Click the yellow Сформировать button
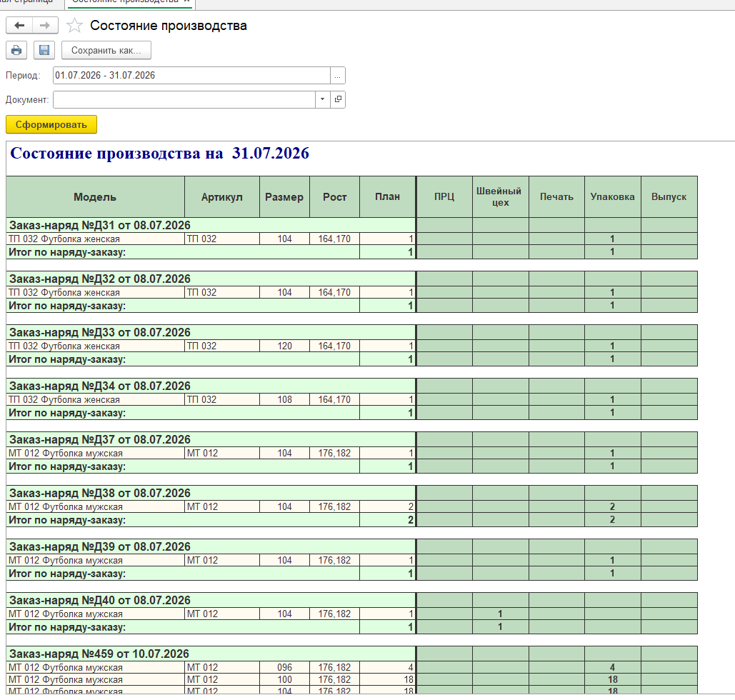Image resolution: width=735 pixels, height=700 pixels. point(51,125)
